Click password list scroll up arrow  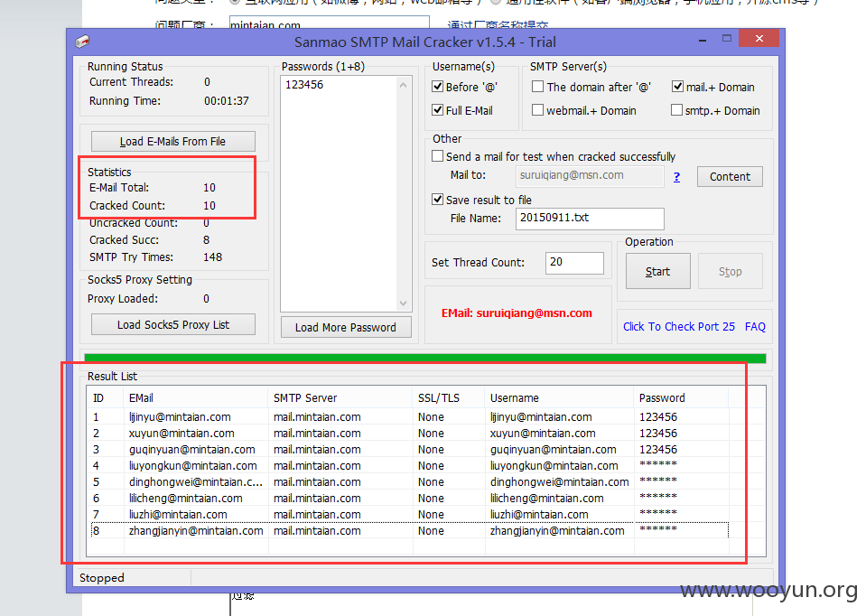[403, 85]
